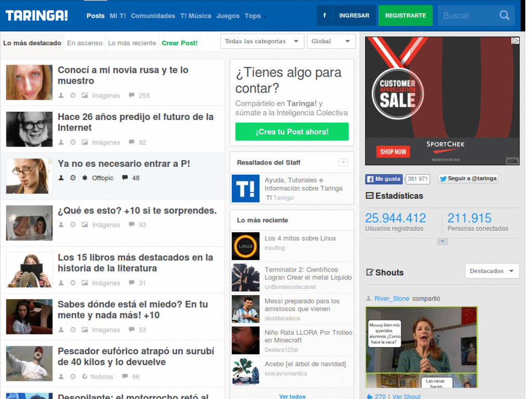This screenshot has width=532, height=399.
Task: Open Los 4 mitos sobre Linux thumbnail
Action: click(246, 246)
